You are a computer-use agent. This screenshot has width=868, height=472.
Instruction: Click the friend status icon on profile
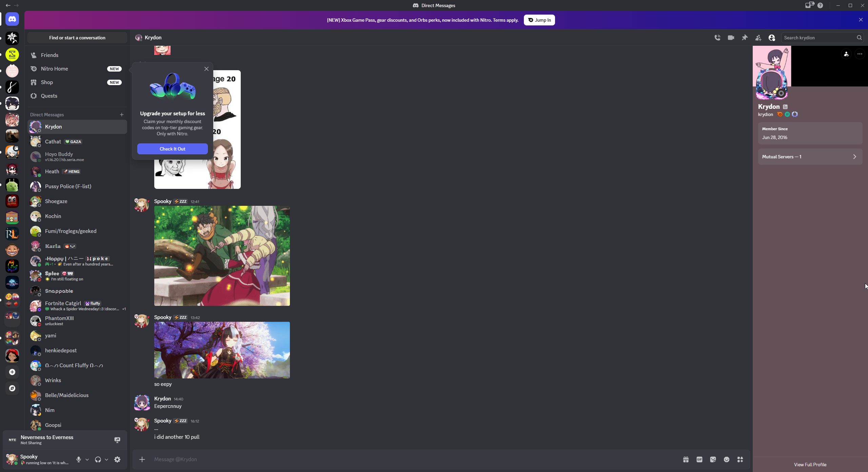point(846,54)
